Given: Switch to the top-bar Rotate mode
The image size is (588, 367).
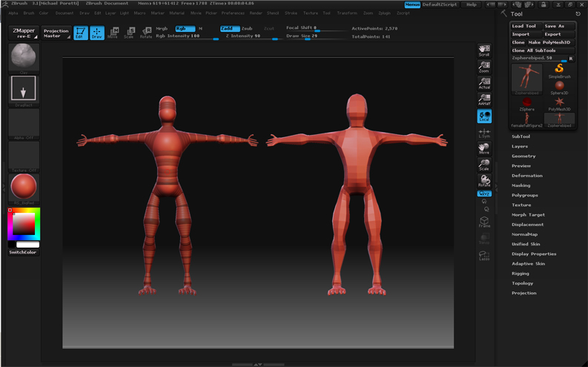Looking at the screenshot, I should pyautogui.click(x=145, y=33).
